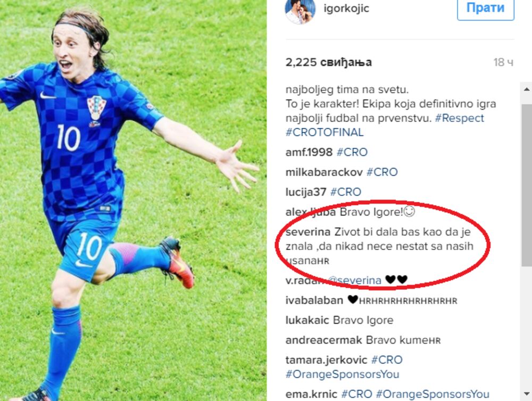This screenshot has width=532, height=401.
Task: Click the football player photo
Action: point(133,200)
